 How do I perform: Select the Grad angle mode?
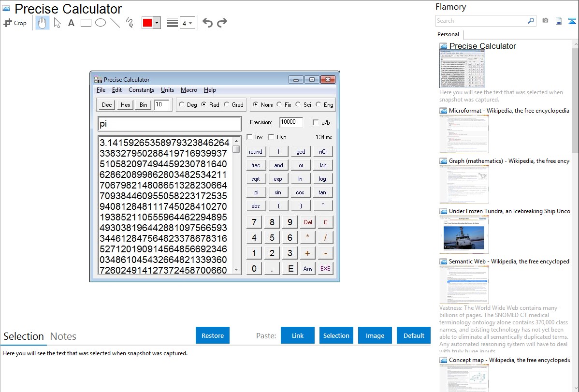[234, 104]
